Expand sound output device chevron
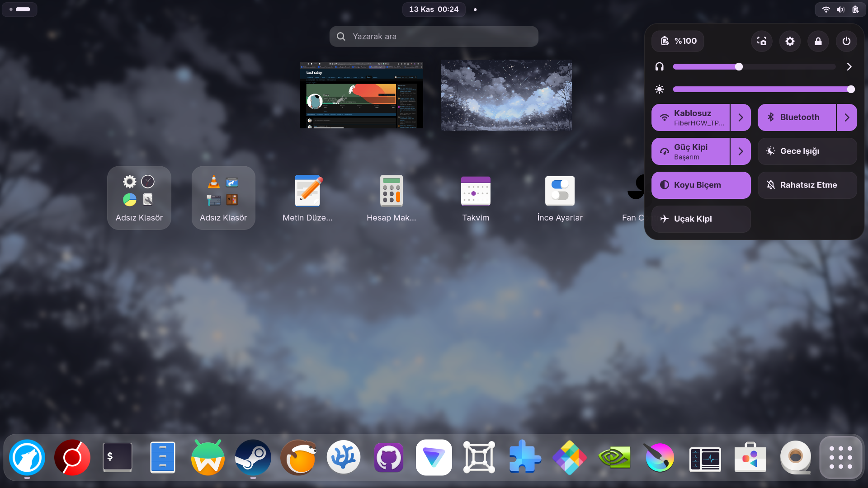The height and width of the screenshot is (488, 868). tap(849, 67)
